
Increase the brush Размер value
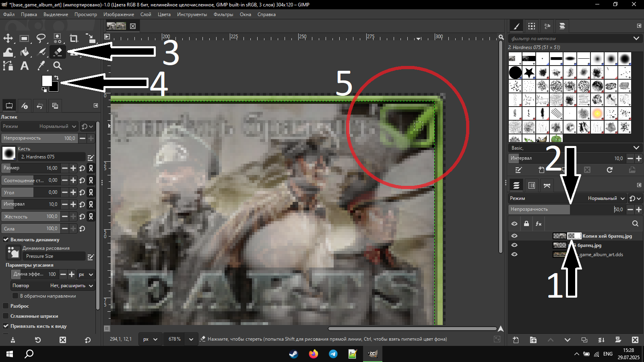coord(73,168)
